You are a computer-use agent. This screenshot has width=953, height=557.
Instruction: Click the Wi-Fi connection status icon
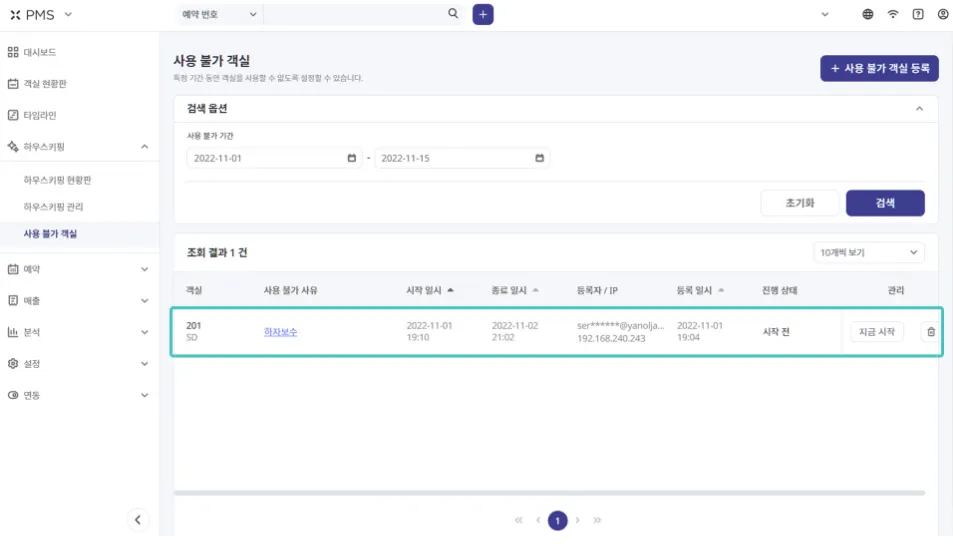pyautogui.click(x=892, y=15)
